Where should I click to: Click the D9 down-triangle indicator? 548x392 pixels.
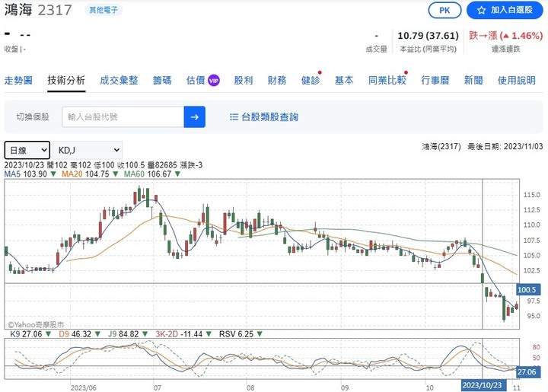[97, 334]
